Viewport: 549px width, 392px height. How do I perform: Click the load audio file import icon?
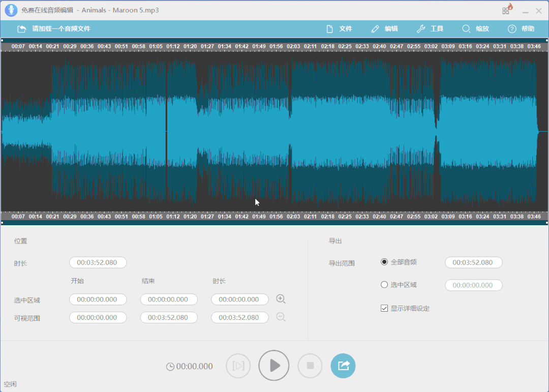pyautogui.click(x=22, y=28)
